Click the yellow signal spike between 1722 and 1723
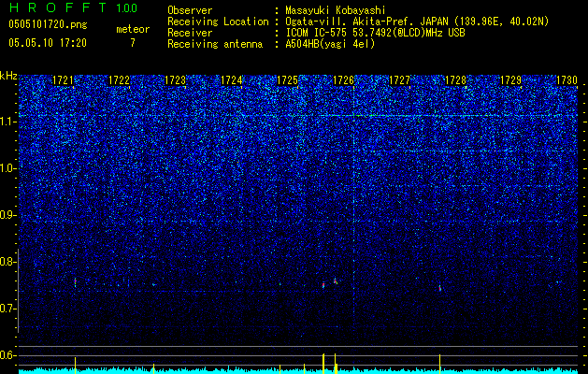Image resolution: width=588 pixels, height=374 pixels. pos(153,368)
